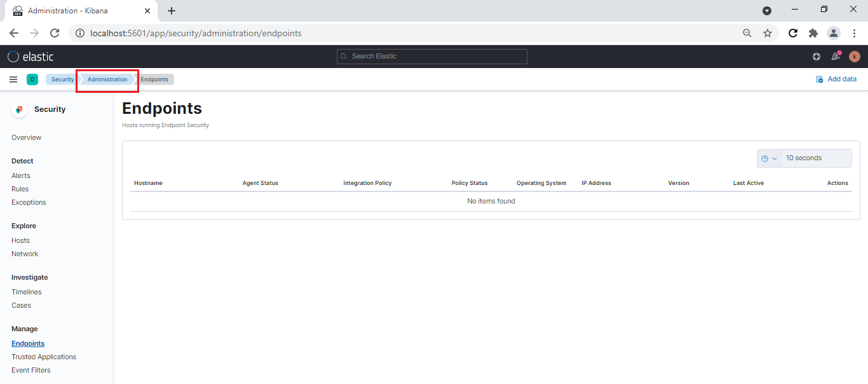Screen dimensions: 868x384
Task: Click the Elastic logo in the header
Action: (x=30, y=56)
